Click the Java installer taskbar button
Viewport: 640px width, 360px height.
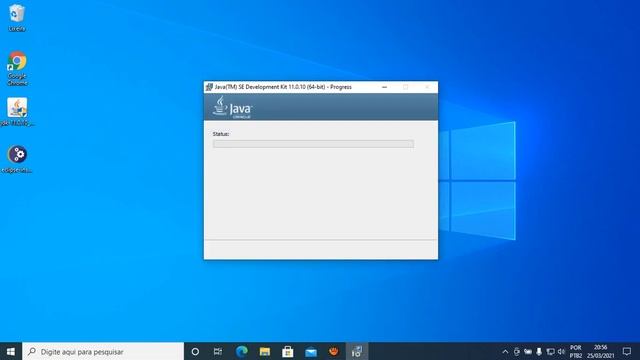point(357,351)
